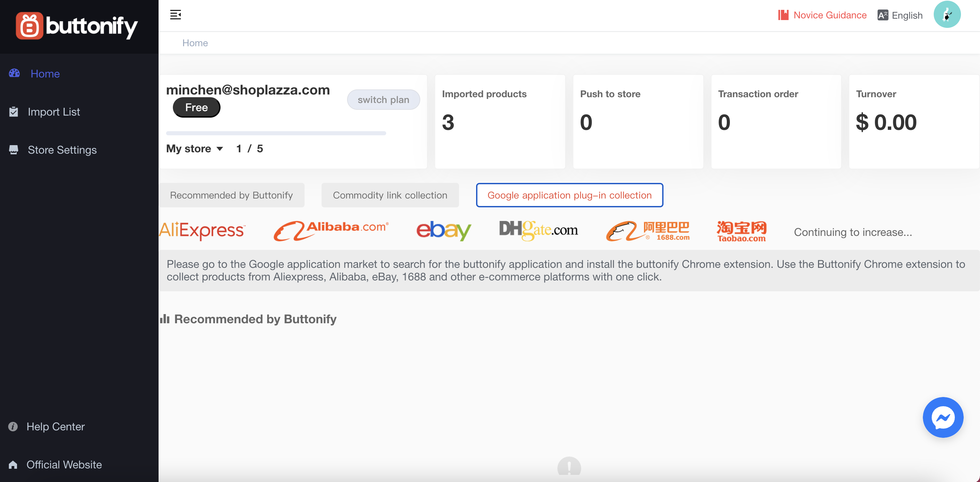Click the Novice Guidance book icon
Image resolution: width=980 pixels, height=482 pixels.
point(783,15)
